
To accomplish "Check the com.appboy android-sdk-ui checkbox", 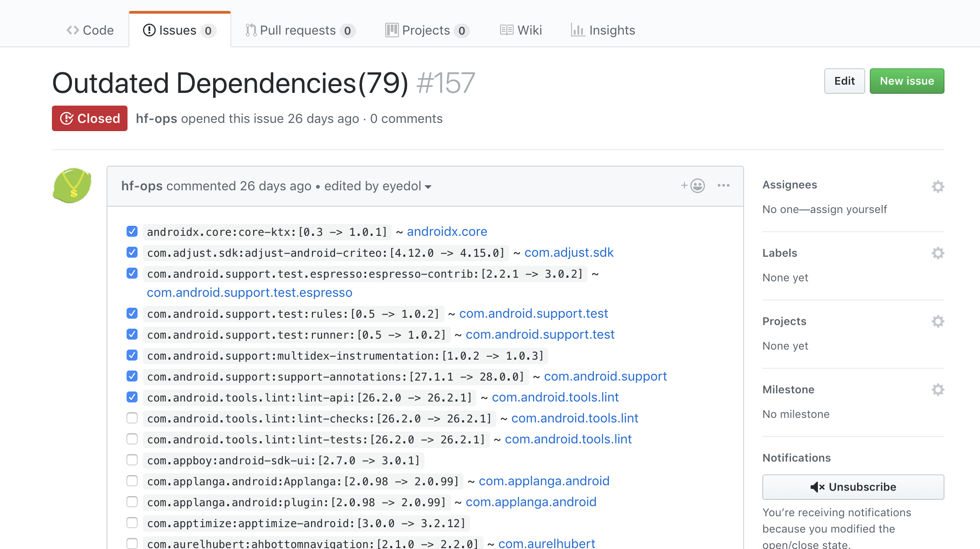I will pyautogui.click(x=132, y=460).
